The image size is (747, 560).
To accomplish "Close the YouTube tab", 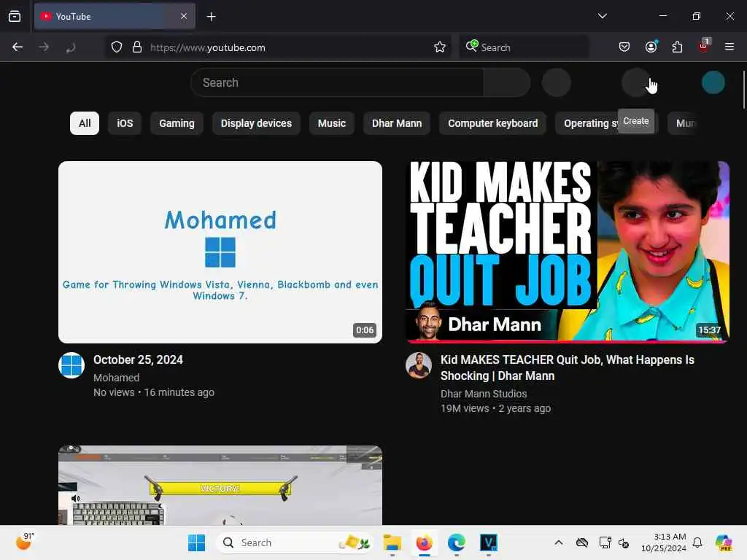I will [x=184, y=17].
